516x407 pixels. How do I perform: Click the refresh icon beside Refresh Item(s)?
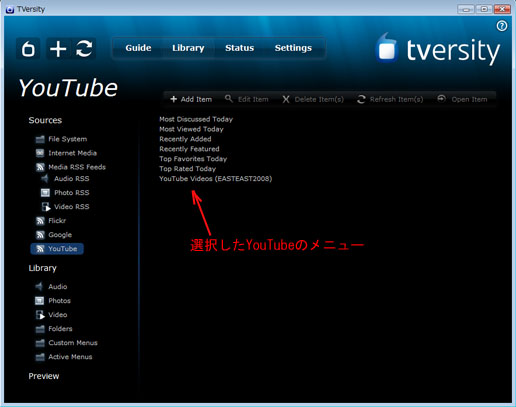pyautogui.click(x=361, y=99)
